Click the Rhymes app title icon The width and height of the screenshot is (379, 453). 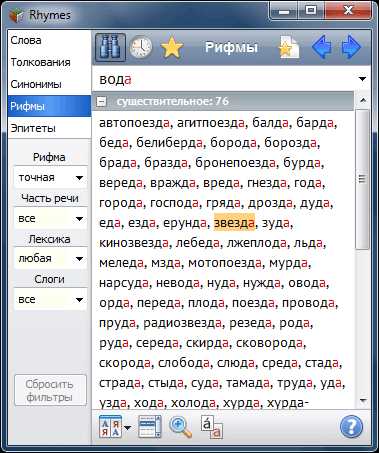[x=16, y=15]
